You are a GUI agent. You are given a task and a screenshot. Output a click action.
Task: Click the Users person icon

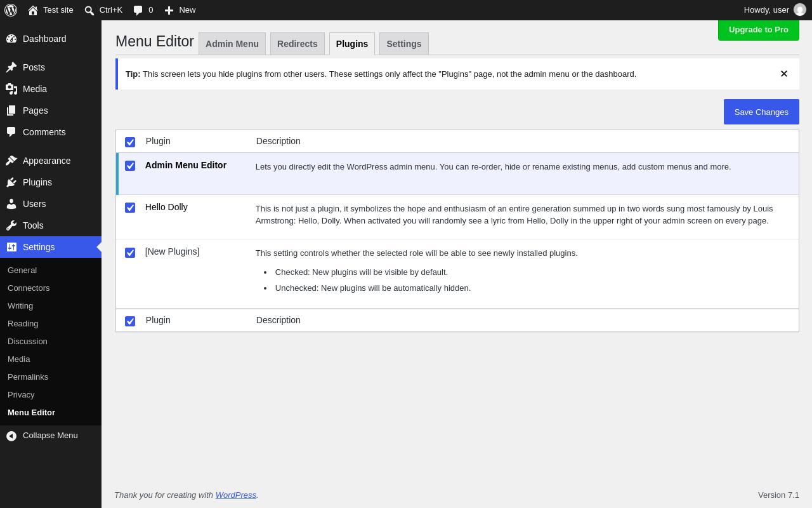[x=11, y=204]
